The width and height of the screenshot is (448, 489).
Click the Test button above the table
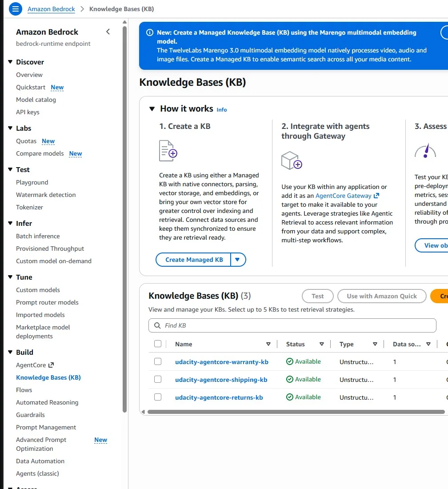(x=318, y=296)
